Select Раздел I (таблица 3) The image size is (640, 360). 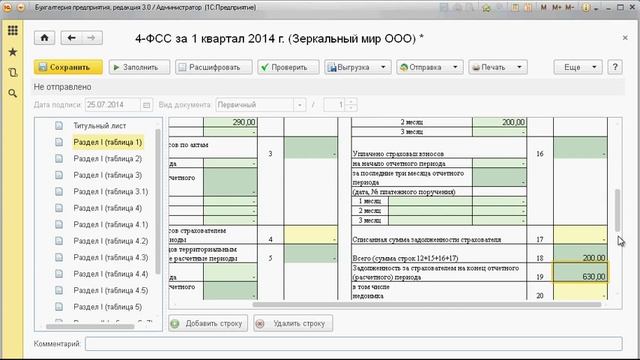[108, 175]
